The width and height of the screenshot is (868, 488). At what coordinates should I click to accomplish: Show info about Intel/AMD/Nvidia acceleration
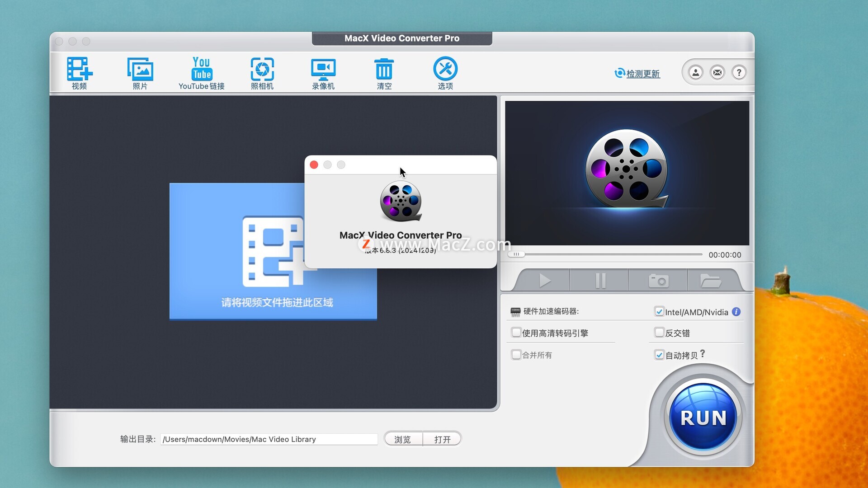tap(736, 312)
